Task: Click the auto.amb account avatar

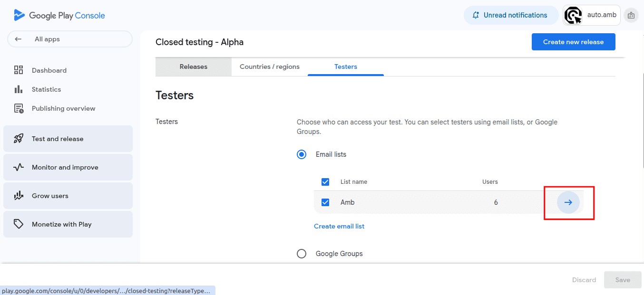Action: pyautogui.click(x=573, y=15)
